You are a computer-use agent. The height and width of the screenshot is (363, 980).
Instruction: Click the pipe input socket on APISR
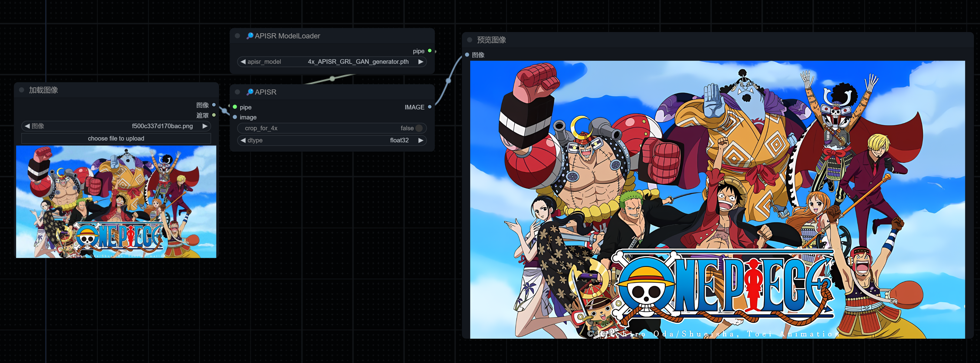[x=235, y=107]
